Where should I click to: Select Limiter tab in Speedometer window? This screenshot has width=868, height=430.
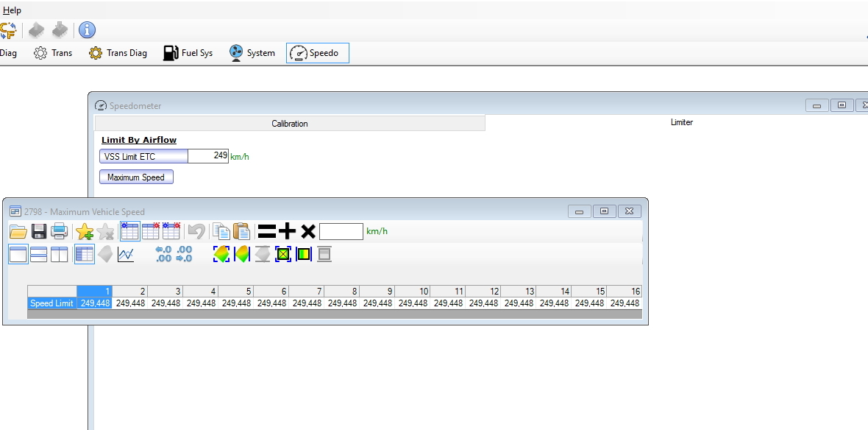tap(681, 122)
